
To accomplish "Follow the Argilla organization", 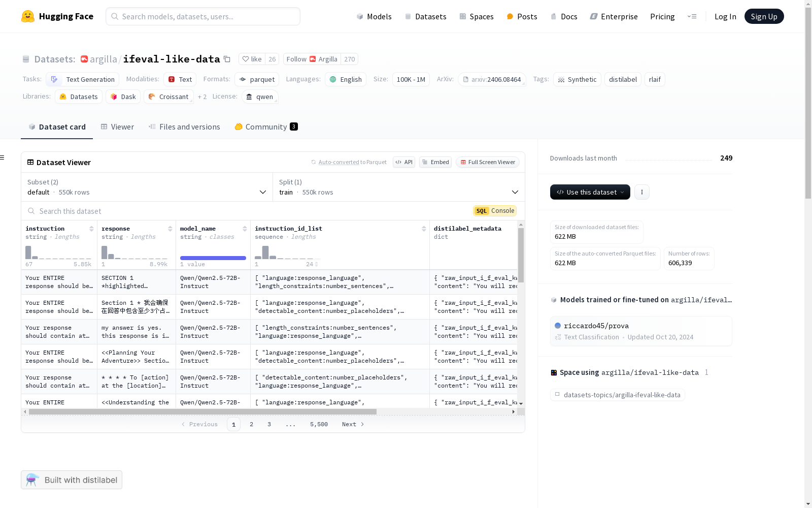I will tap(312, 59).
